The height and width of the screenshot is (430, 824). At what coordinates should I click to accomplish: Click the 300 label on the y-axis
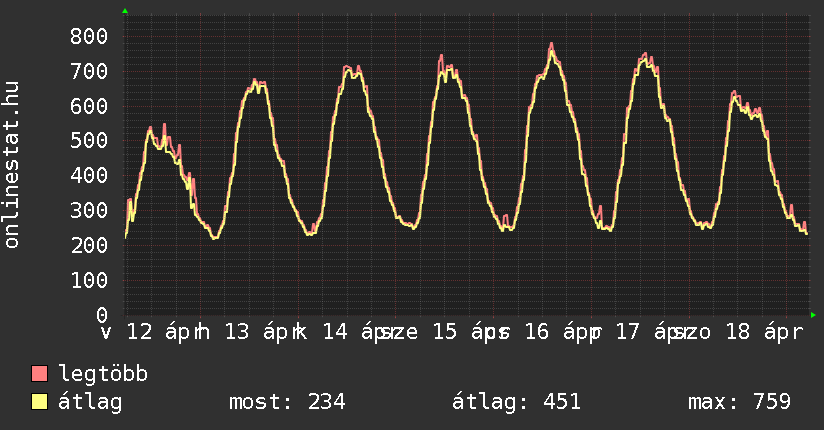(88, 211)
